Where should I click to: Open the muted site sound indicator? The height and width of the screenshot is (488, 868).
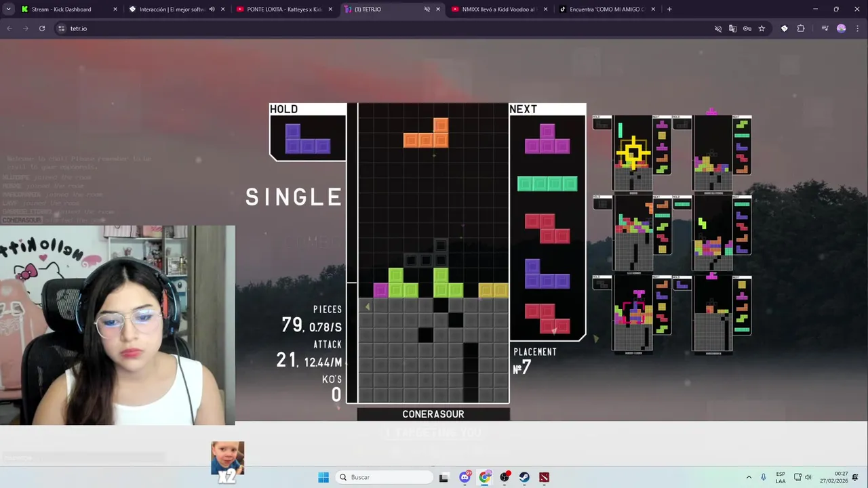(718, 28)
